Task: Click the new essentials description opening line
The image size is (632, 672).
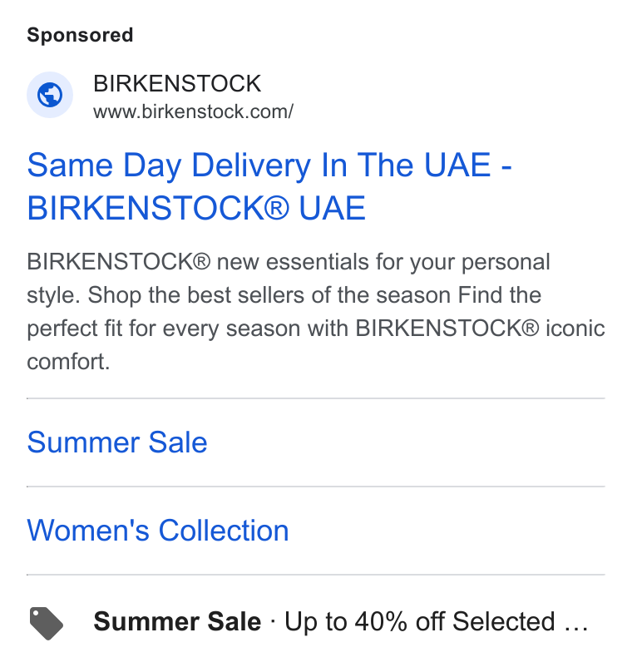Action: click(289, 262)
